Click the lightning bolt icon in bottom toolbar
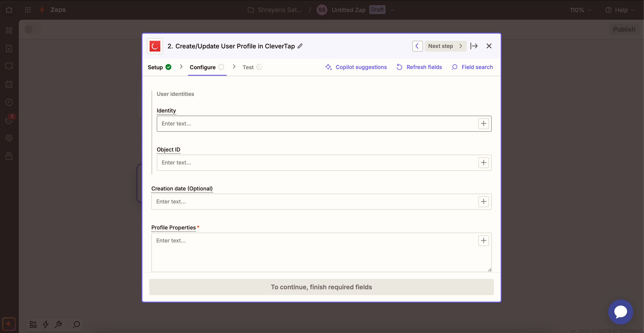This screenshot has width=644, height=333. coord(45,324)
